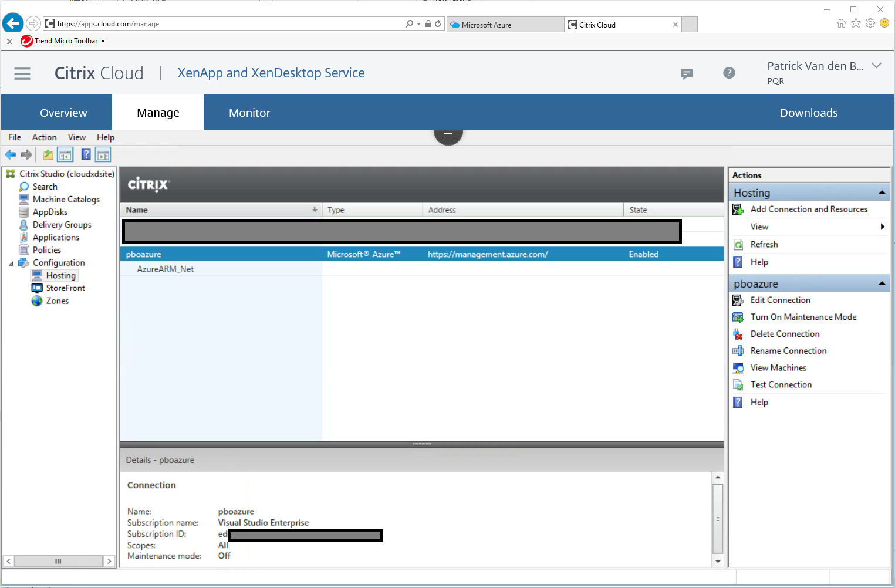This screenshot has height=588, width=895.
Task: Open the chat feedback icon in header
Action: [686, 73]
